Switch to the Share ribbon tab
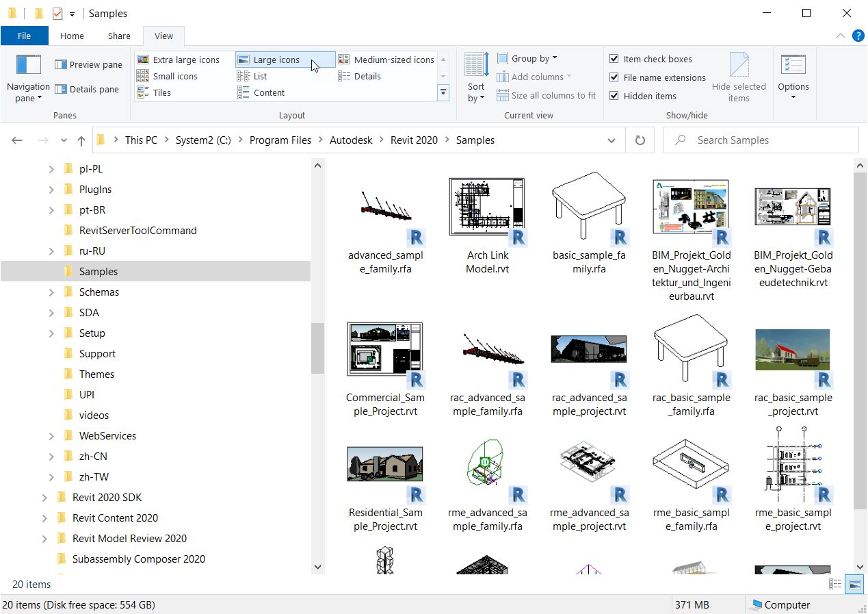The height and width of the screenshot is (614, 868). coord(119,36)
